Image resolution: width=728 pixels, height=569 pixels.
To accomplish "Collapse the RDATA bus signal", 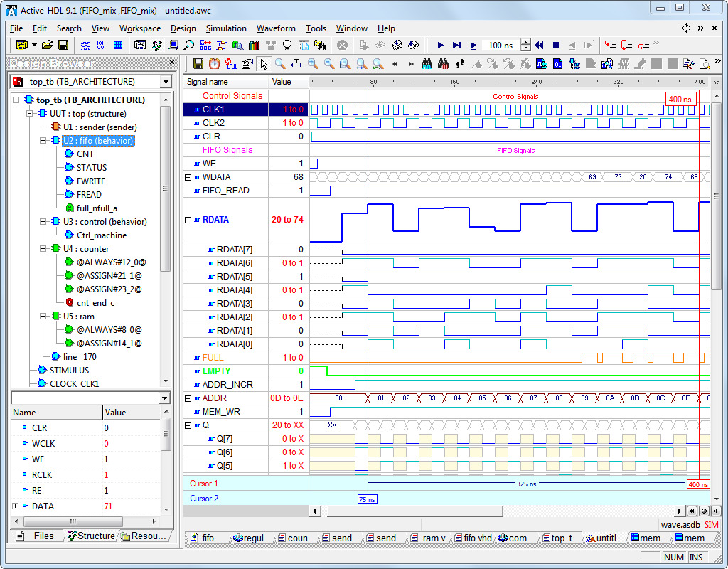I will (x=188, y=220).
